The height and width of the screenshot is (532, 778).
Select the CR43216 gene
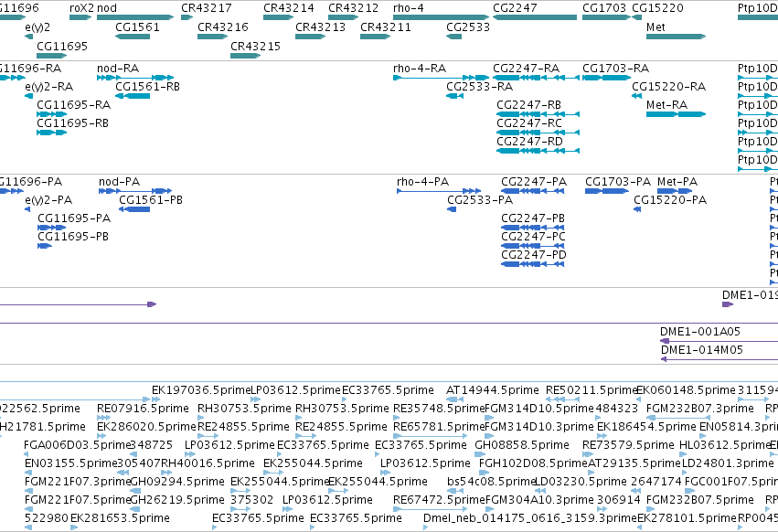point(212,37)
